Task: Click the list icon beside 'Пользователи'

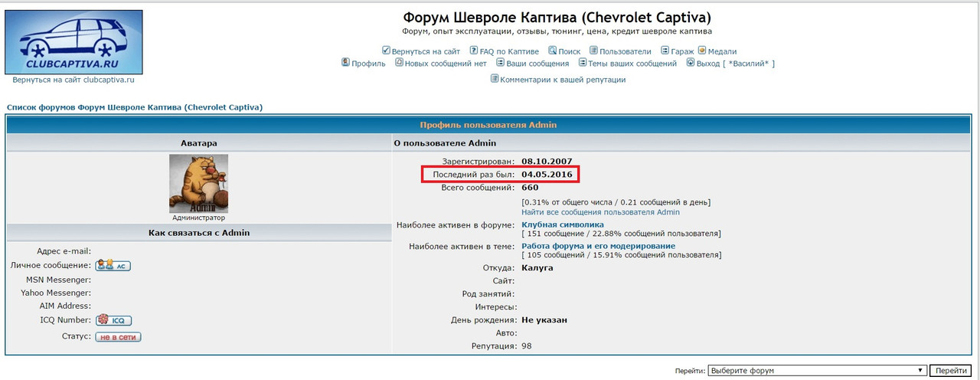Action: [593, 51]
